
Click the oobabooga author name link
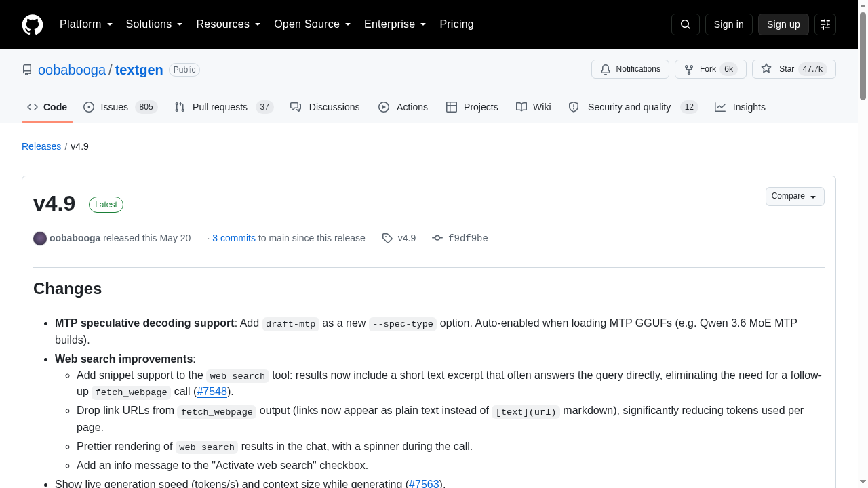coord(75,238)
